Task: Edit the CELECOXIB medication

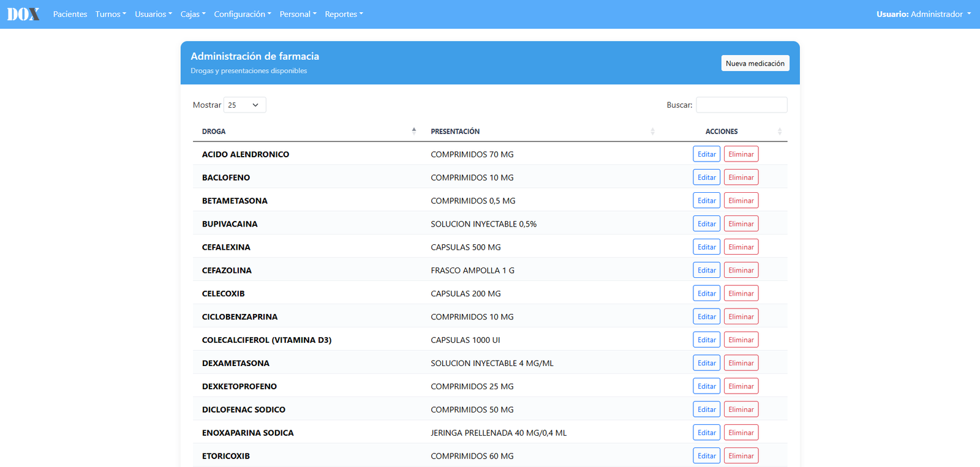Action: tap(707, 294)
